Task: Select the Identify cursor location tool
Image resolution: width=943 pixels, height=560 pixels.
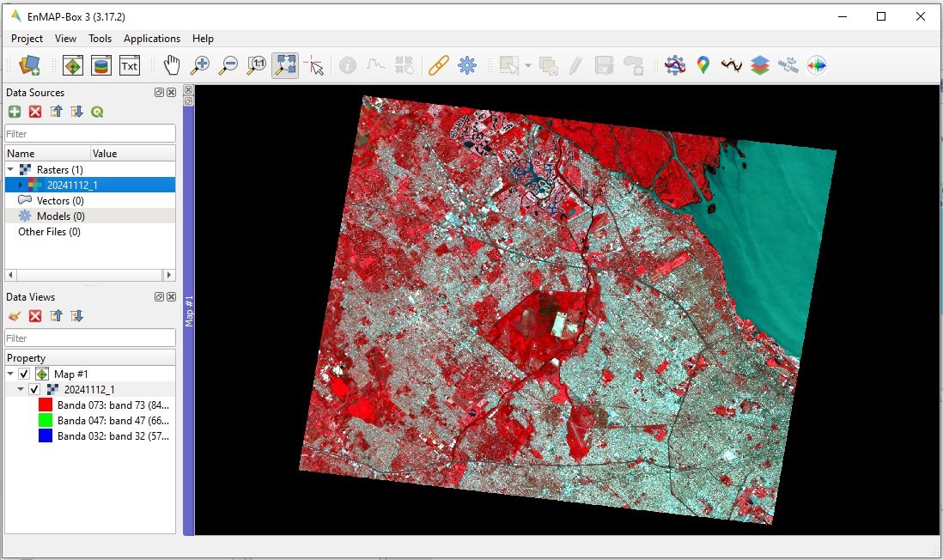Action: click(315, 65)
